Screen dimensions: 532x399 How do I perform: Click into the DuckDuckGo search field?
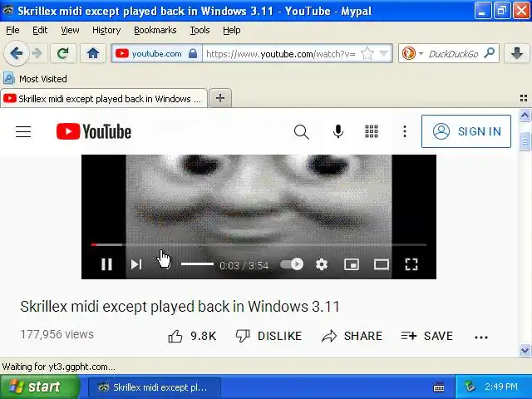click(x=453, y=53)
